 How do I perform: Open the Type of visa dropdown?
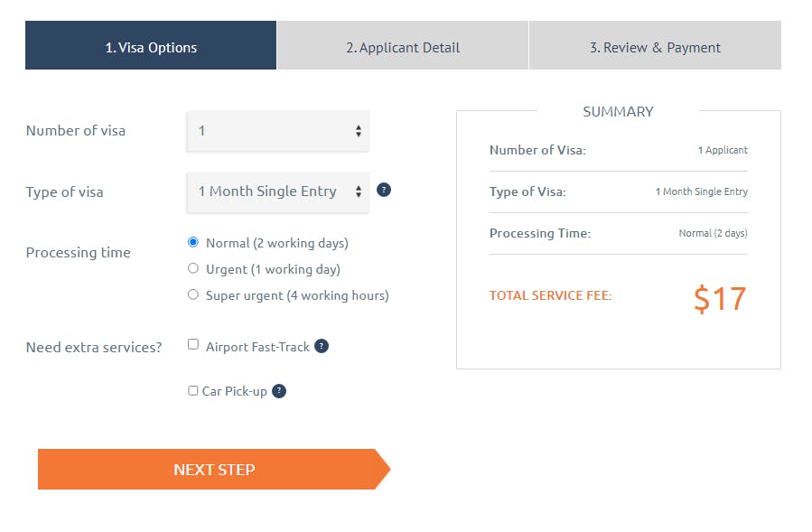coord(278,192)
